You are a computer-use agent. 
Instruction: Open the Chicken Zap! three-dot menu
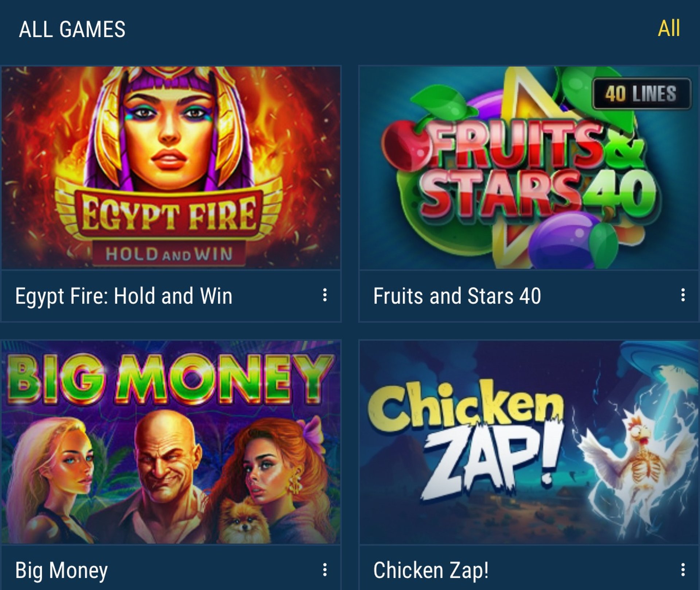pos(683,570)
